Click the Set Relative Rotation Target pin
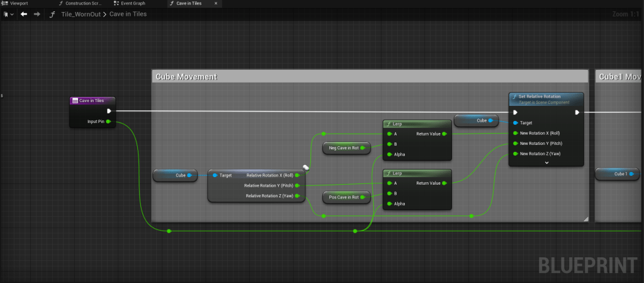The height and width of the screenshot is (283, 644). point(516,123)
